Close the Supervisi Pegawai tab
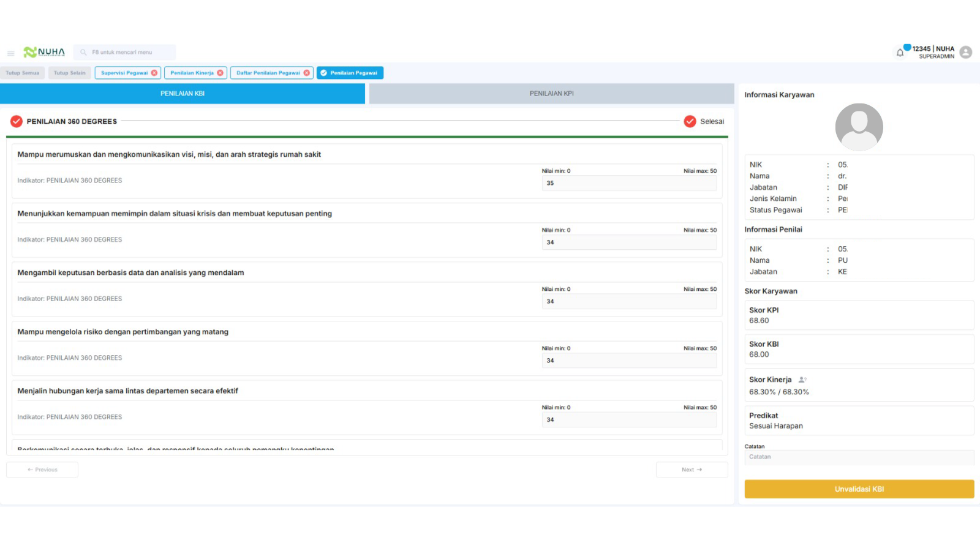Screen dimensions: 980x551 (x=154, y=73)
